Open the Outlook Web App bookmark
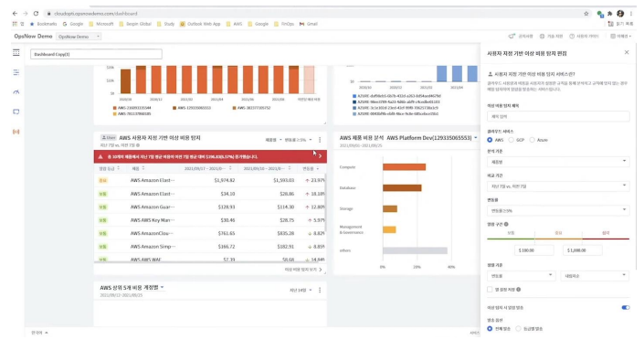The width and height of the screenshot is (644, 340). (x=200, y=24)
